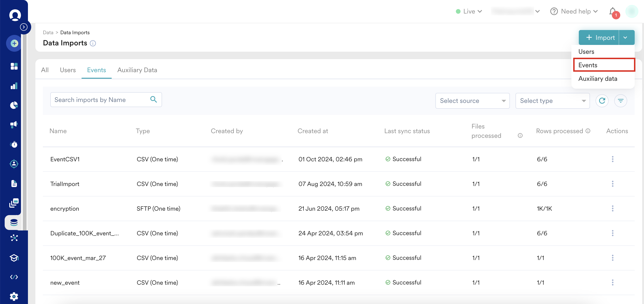644x304 pixels.
Task: Open the Select type dropdown
Action: click(552, 101)
